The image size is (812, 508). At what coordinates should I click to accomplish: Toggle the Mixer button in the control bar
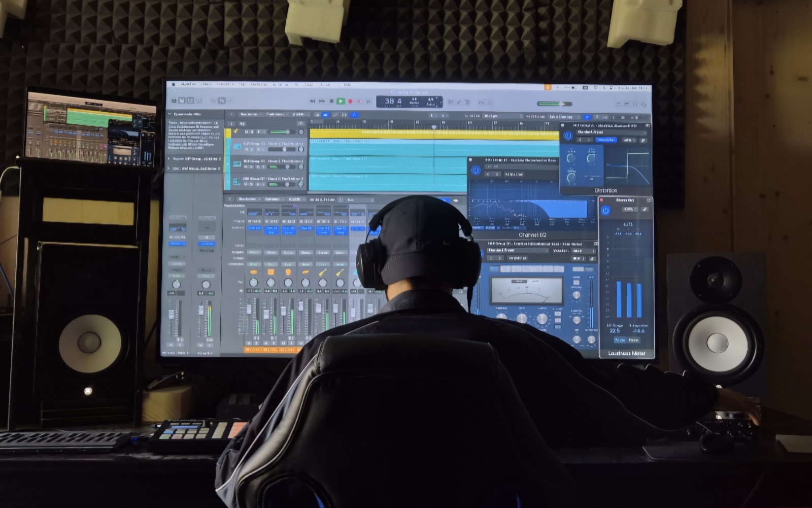click(x=222, y=100)
